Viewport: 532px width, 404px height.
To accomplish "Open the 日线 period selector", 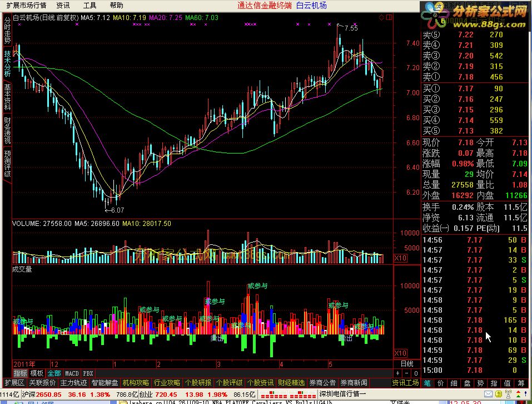I will point(407,363).
